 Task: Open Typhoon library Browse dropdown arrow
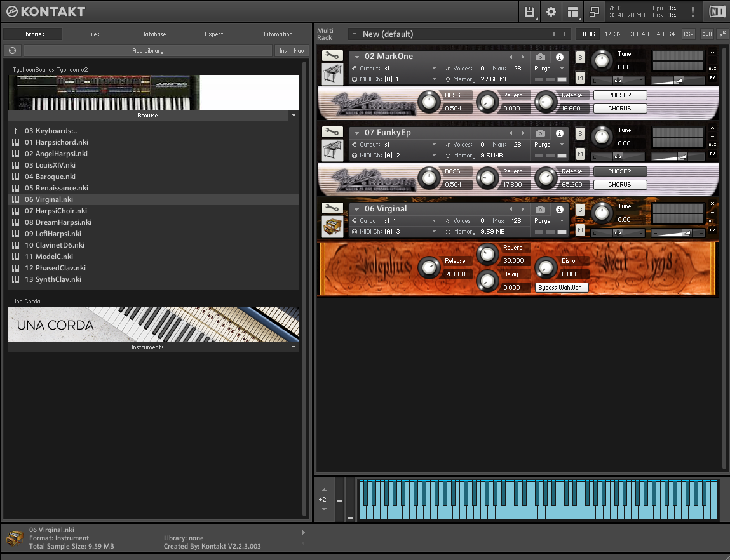tap(294, 116)
